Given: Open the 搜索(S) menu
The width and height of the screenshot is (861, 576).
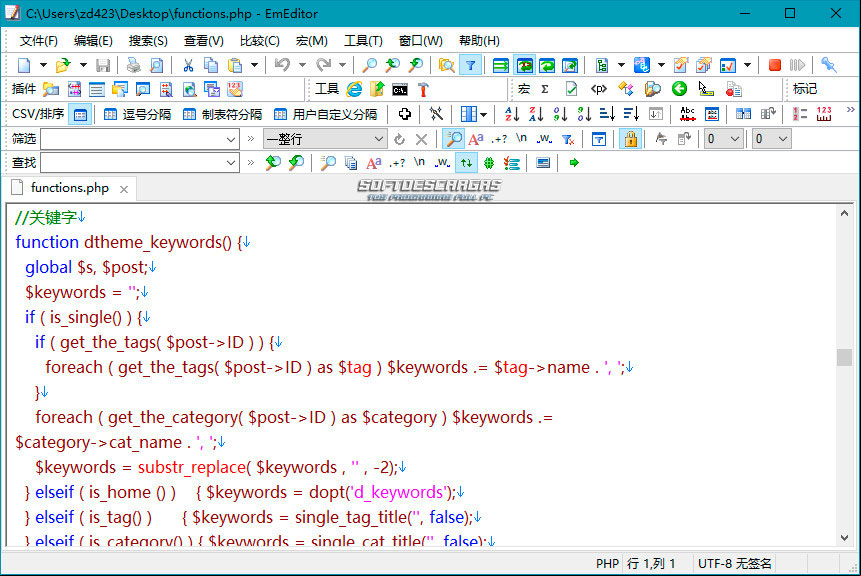Looking at the screenshot, I should [148, 41].
